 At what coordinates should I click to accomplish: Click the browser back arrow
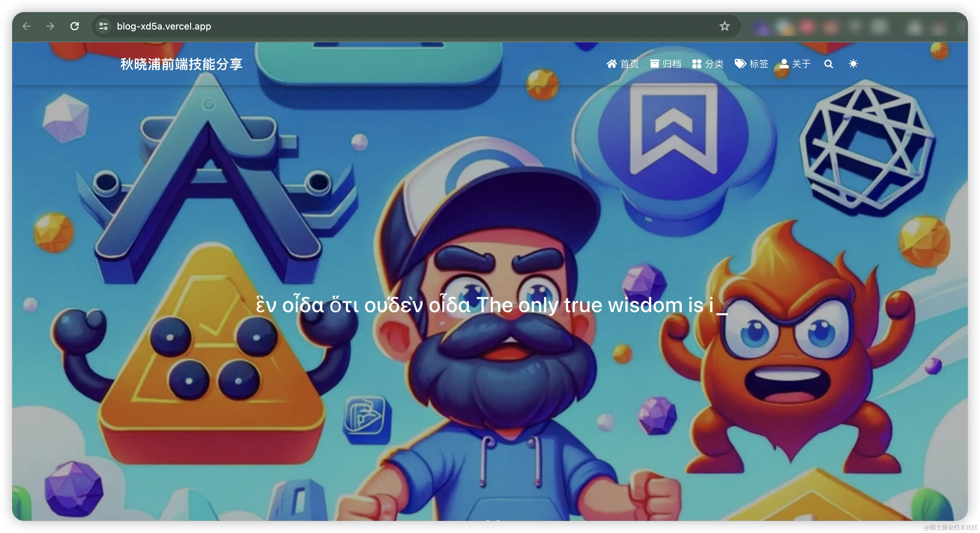coord(26,26)
